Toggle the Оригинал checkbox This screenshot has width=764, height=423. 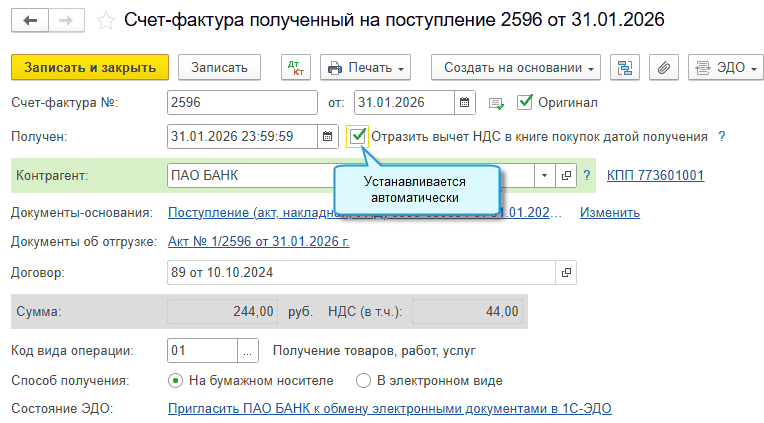(x=524, y=102)
